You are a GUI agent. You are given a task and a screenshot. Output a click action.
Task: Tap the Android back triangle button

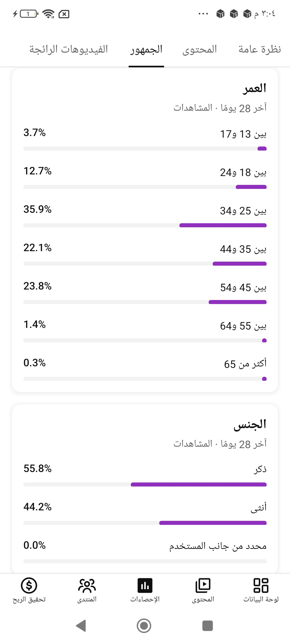81,626
